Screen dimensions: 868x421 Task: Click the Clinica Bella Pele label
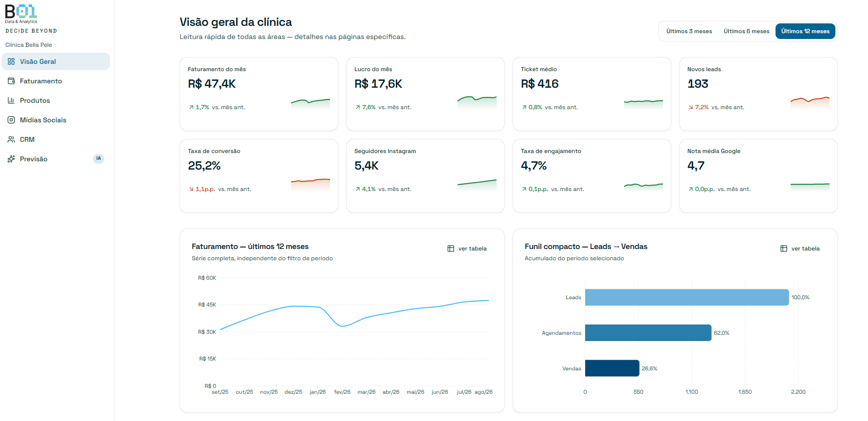tap(29, 45)
